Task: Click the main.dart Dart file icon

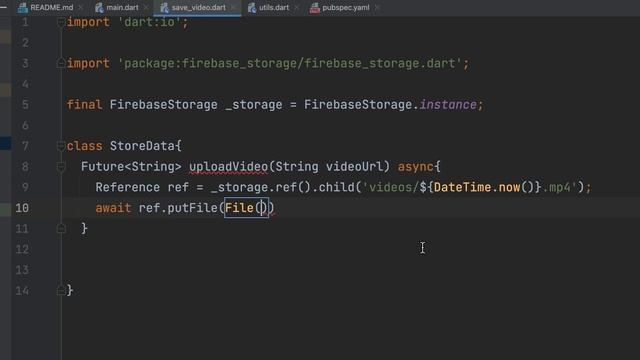Action: coord(99,7)
